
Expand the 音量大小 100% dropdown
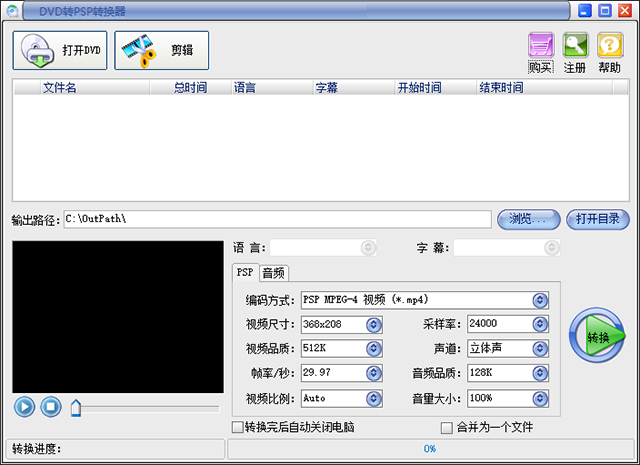tap(540, 398)
